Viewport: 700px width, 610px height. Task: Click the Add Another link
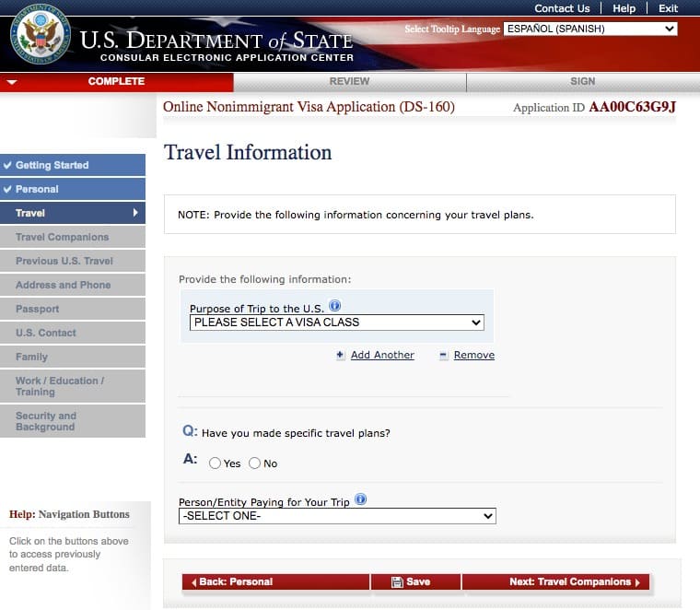[382, 356]
